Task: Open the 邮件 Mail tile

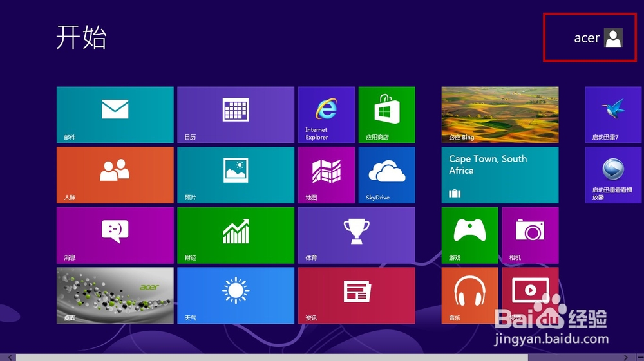Action: click(115, 115)
